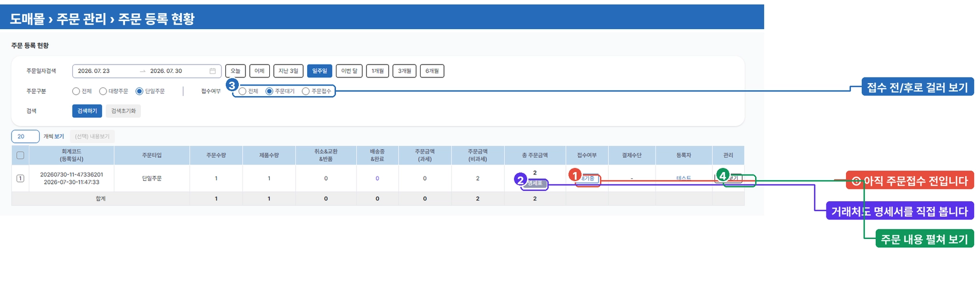Check the row 1 order checkbox
The height and width of the screenshot is (283, 980).
[x=20, y=178]
